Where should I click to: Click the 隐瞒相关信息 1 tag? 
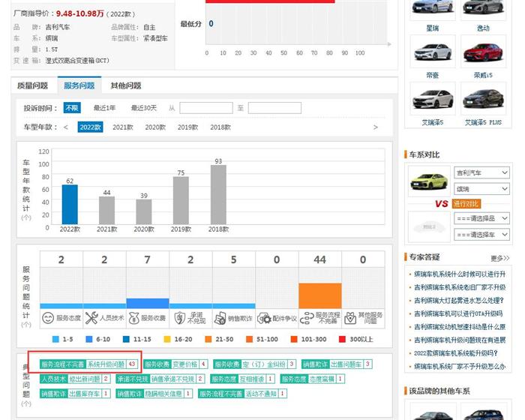tap(154, 394)
